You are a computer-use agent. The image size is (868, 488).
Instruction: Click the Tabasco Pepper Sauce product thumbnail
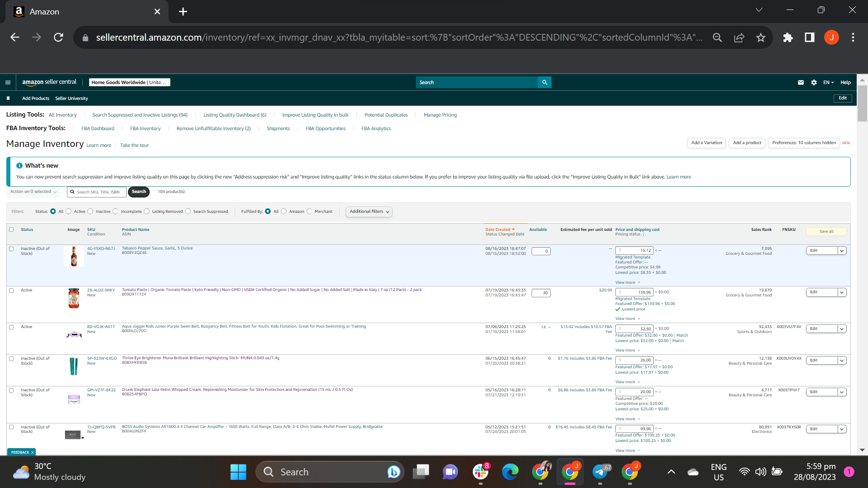coord(74,256)
